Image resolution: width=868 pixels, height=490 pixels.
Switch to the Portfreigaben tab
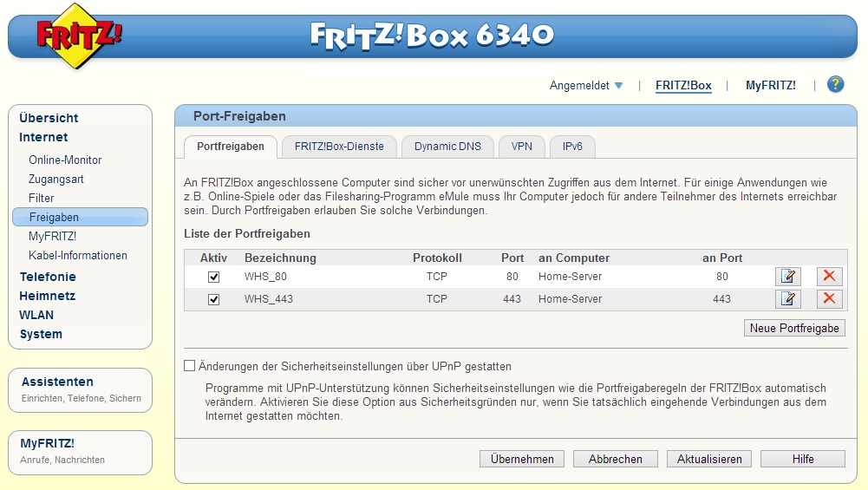231,147
